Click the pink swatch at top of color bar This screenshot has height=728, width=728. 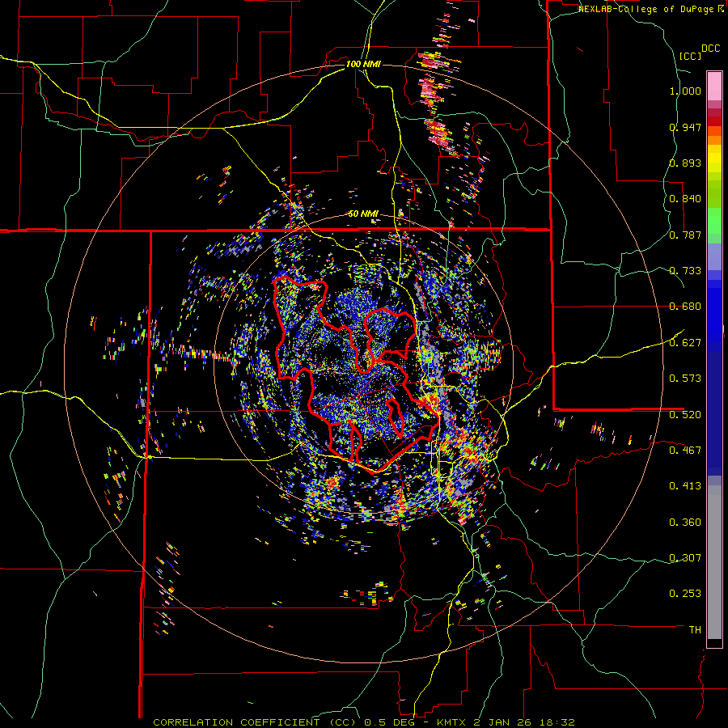tap(714, 86)
